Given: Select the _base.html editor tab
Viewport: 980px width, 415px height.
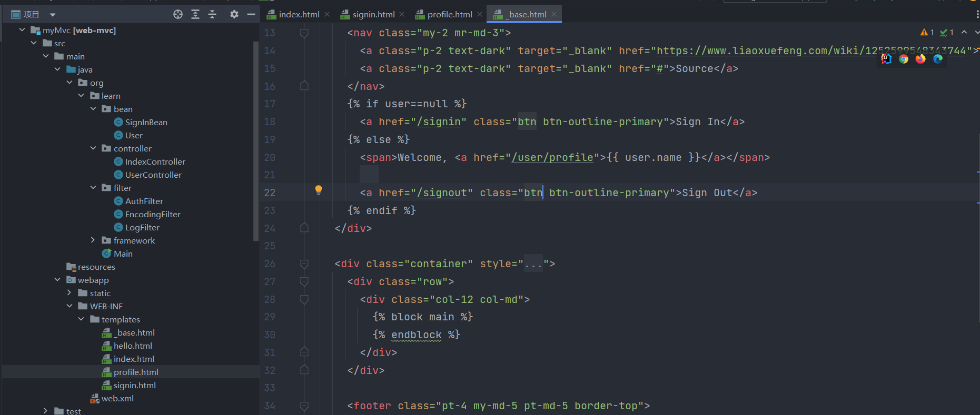Looking at the screenshot, I should click(526, 14).
